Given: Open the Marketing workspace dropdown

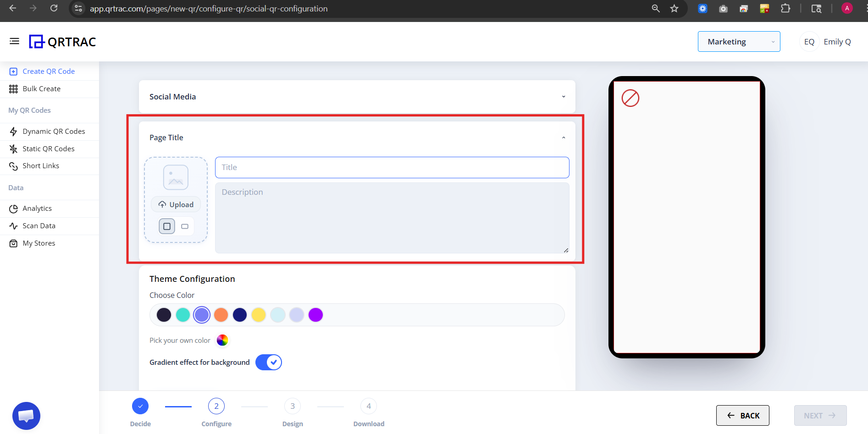Looking at the screenshot, I should (x=739, y=41).
